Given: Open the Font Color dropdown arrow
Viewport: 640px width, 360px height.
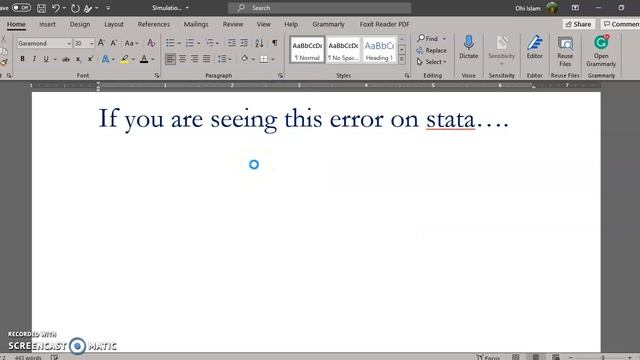Looking at the screenshot, I should point(153,60).
